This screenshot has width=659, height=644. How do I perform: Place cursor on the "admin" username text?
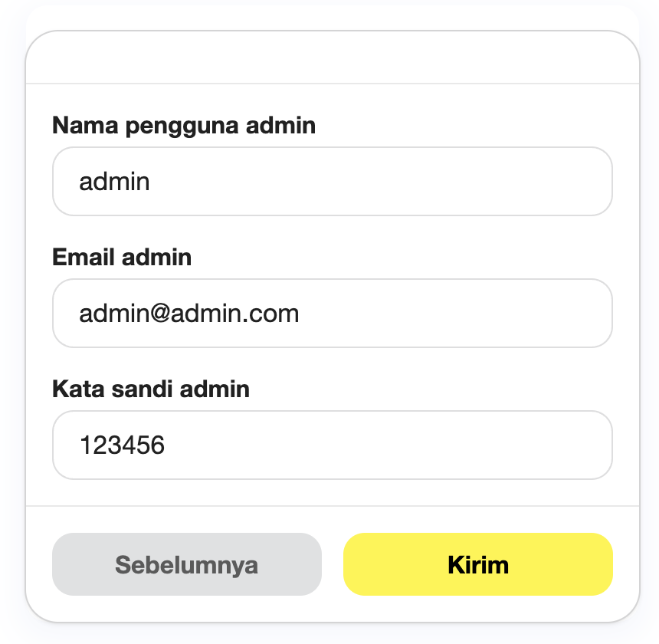(x=114, y=182)
